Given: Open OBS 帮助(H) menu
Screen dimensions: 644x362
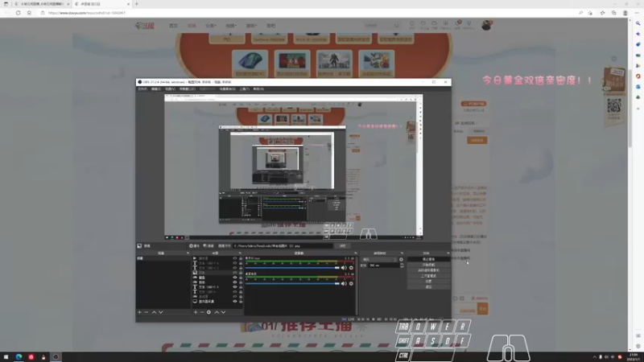Looking at the screenshot, I should coord(258,88).
